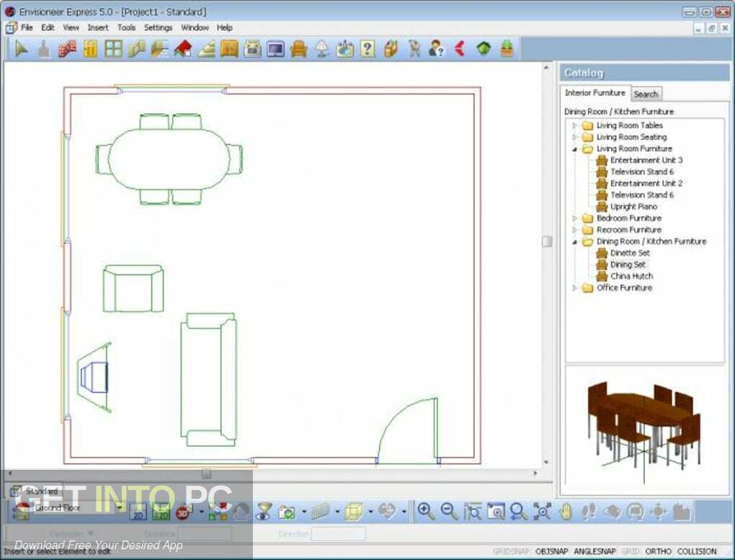Open the Interior Furniture armchair icon
Image resolution: width=735 pixels, height=560 pixels.
point(298,49)
